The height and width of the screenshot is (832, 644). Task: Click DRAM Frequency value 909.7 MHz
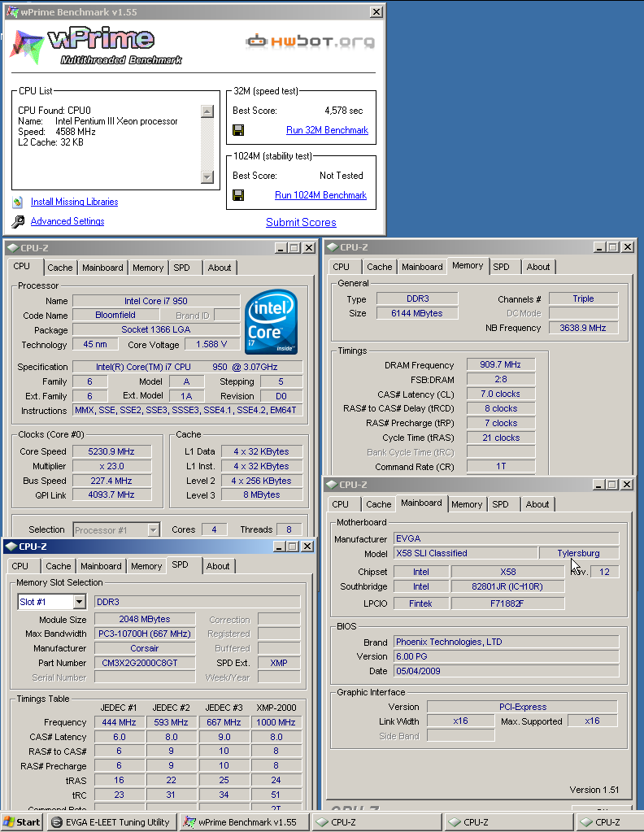tap(500, 364)
